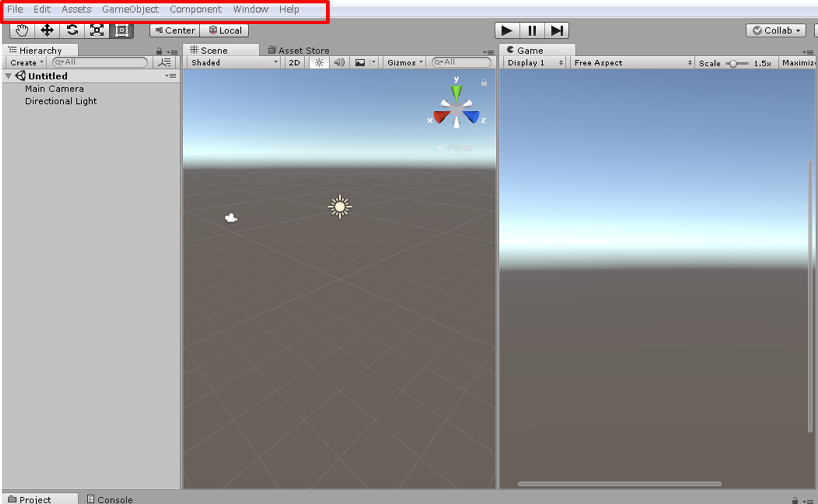Screen dimensions: 818x504
Task: Collapse the Untitled scene tree
Action: (x=8, y=76)
